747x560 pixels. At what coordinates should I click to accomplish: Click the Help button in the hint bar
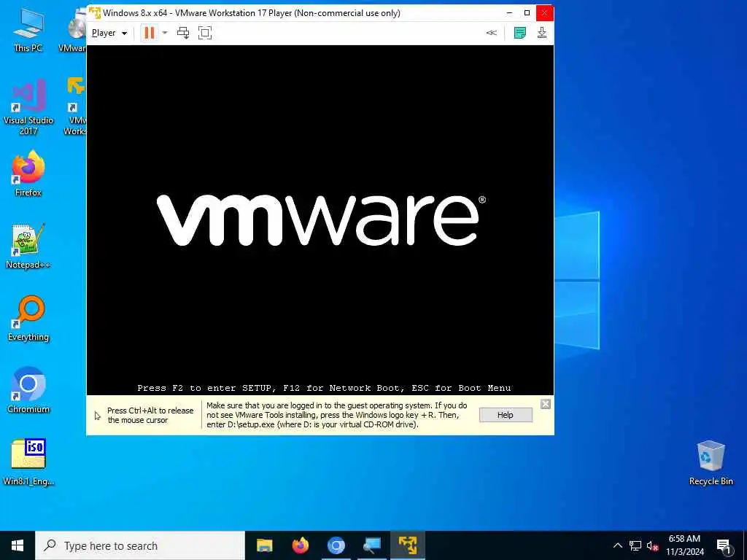506,415
